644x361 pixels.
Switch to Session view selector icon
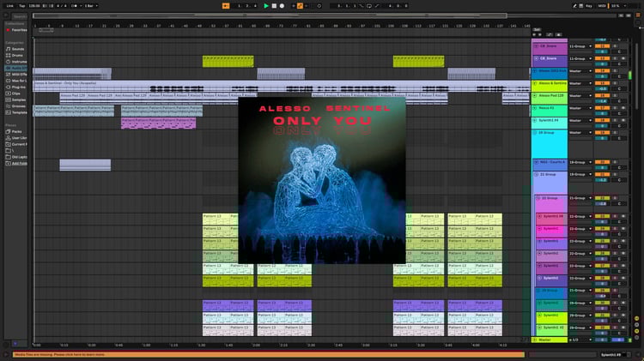pyautogui.click(x=638, y=22)
